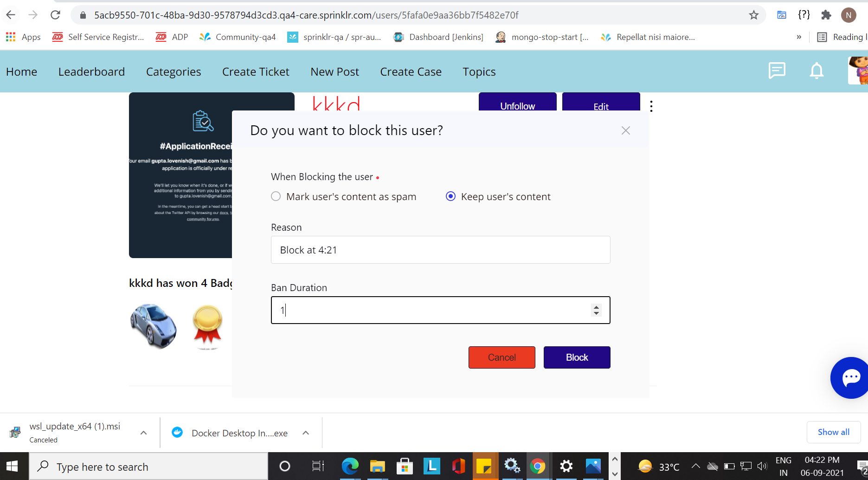Select Keep user's content option
The image size is (868, 480).
[x=450, y=196]
